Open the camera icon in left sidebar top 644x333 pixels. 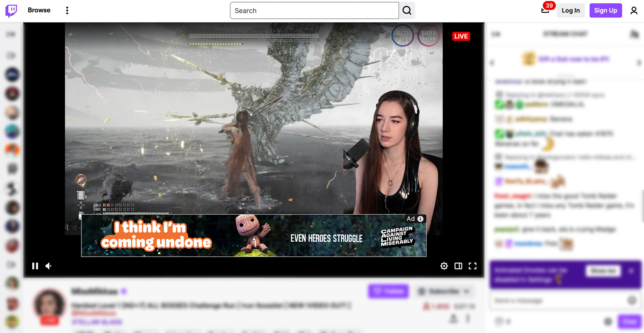(11, 55)
